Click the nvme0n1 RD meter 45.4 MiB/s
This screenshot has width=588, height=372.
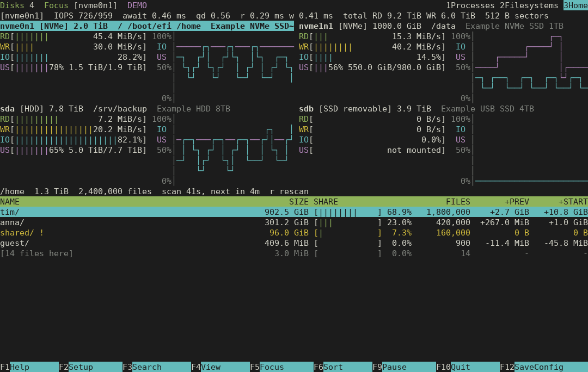[73, 36]
